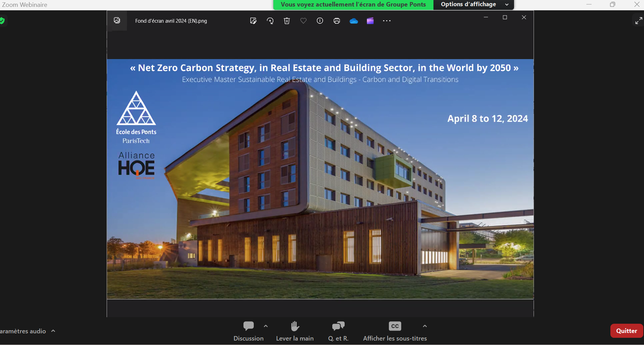Image resolution: width=644 pixels, height=345 pixels.
Task: Open the Clipchamp video editor icon
Action: (x=370, y=21)
